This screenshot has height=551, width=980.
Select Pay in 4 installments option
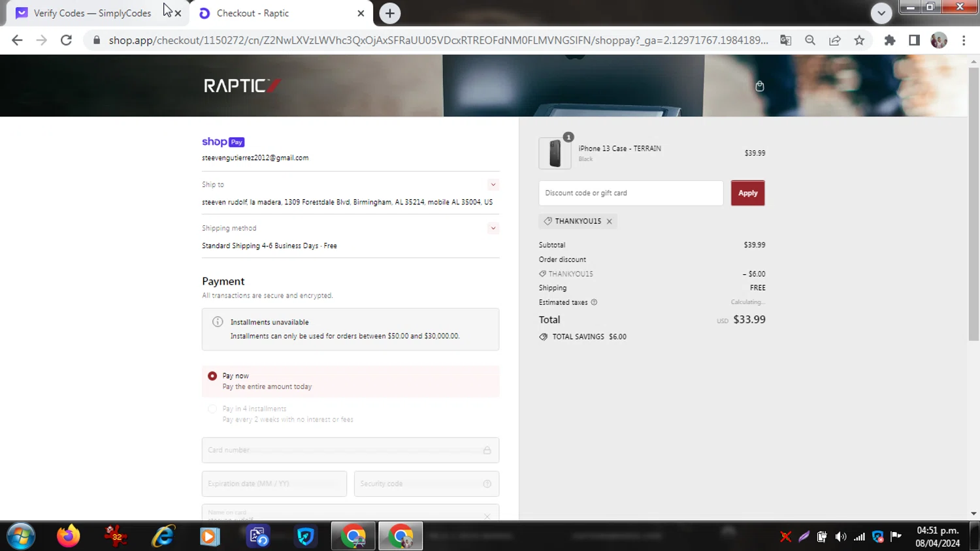[x=212, y=409]
